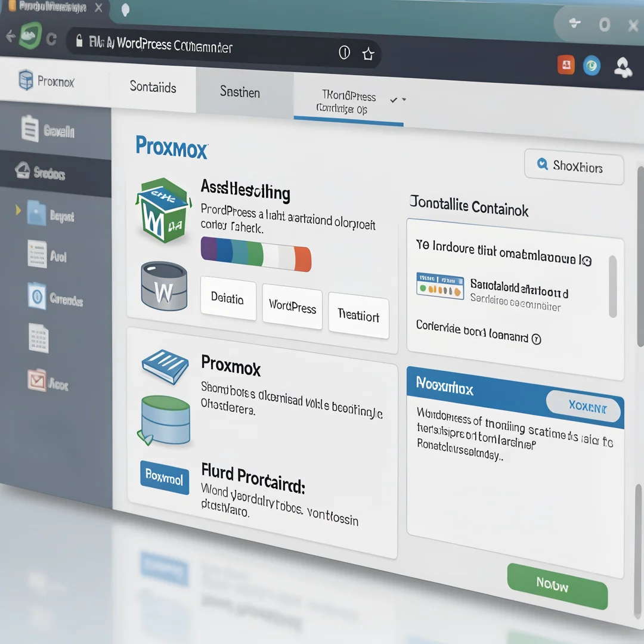Select the highlighted Sredos sidebar item icon

point(23,169)
